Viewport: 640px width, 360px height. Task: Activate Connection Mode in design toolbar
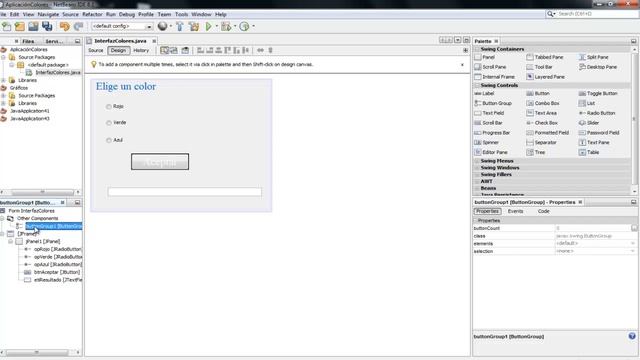click(174, 50)
